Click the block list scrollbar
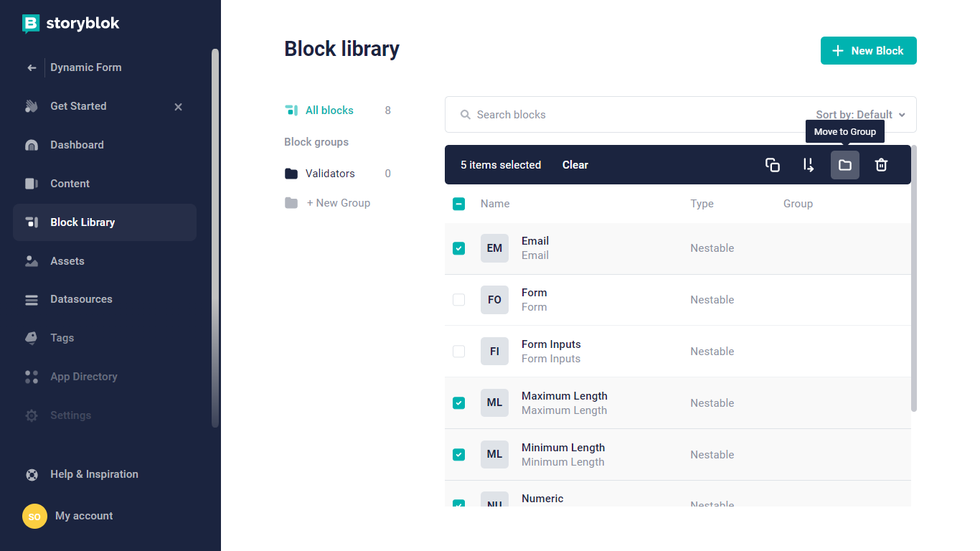The image size is (980, 551). point(914,278)
